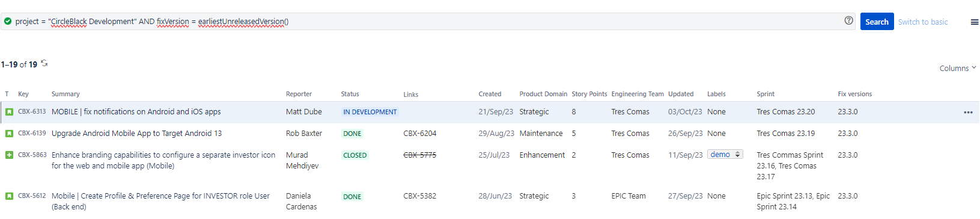This screenshot has width=980, height=219.
Task: Open issue key CBX-5863
Action: click(32, 155)
